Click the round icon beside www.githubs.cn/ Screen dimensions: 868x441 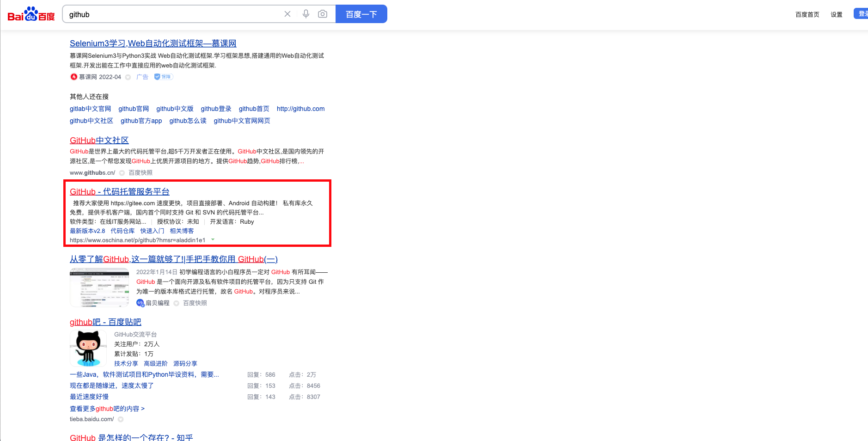click(122, 173)
